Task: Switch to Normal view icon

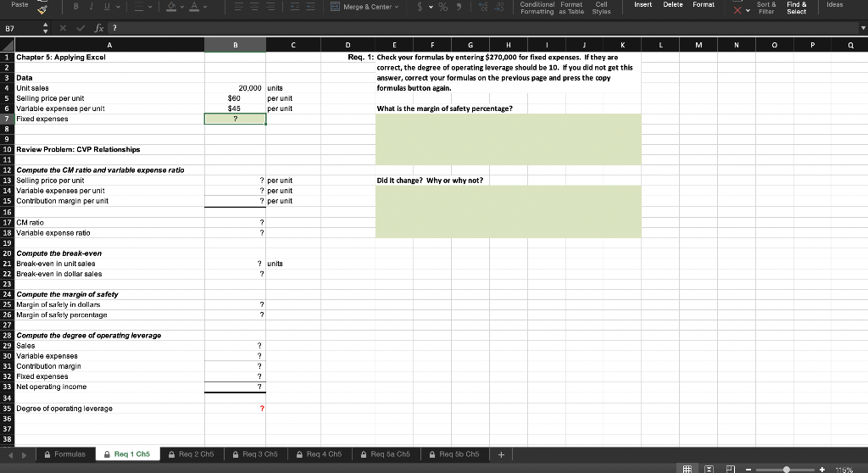Action: coord(687,469)
